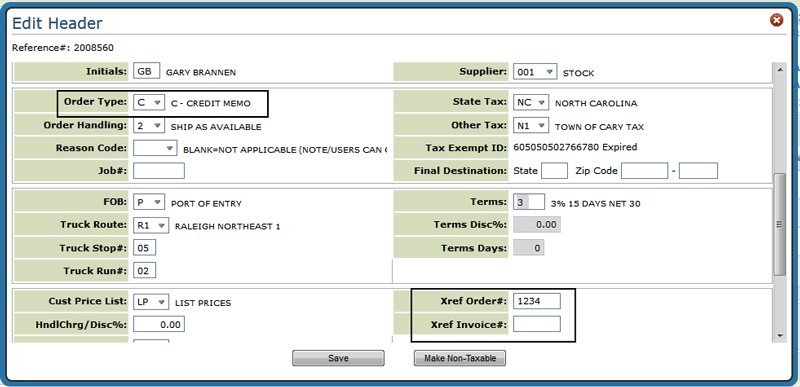
Task: Click the Make Non-Taxable button
Action: tap(460, 358)
